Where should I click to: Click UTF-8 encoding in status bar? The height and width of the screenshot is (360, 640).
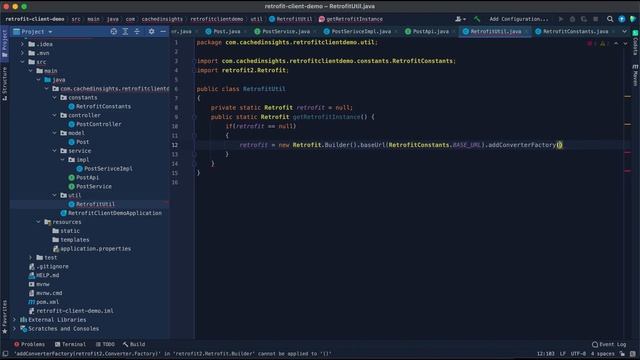(578, 354)
